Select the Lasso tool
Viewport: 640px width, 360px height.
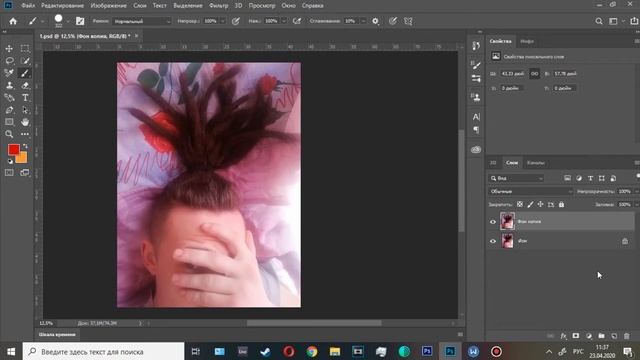9,61
